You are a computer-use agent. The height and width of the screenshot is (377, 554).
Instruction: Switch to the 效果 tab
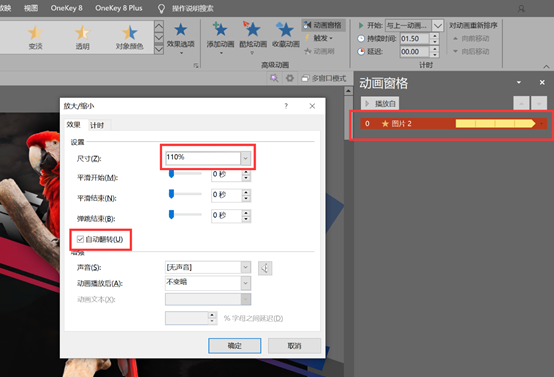[x=73, y=125]
